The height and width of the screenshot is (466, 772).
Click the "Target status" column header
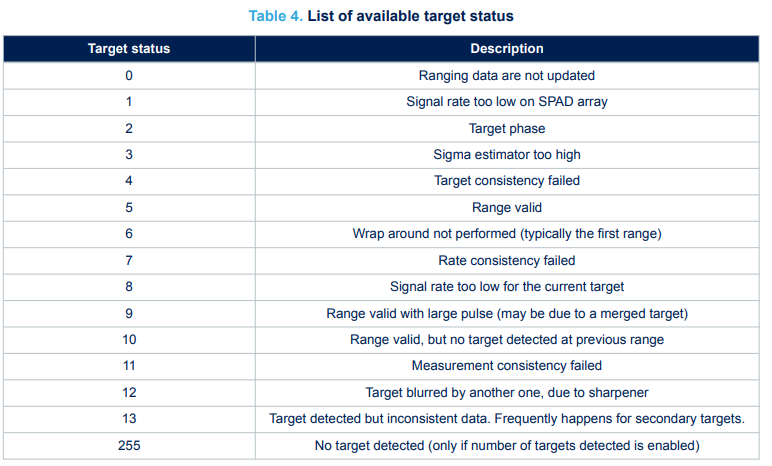129,49
